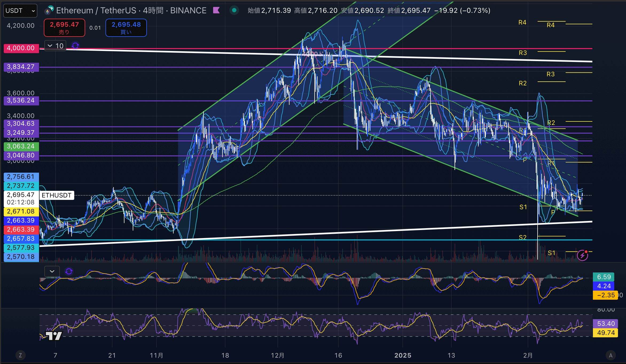Click the MACD value −2.35 label
626x364 pixels.
(x=605, y=295)
